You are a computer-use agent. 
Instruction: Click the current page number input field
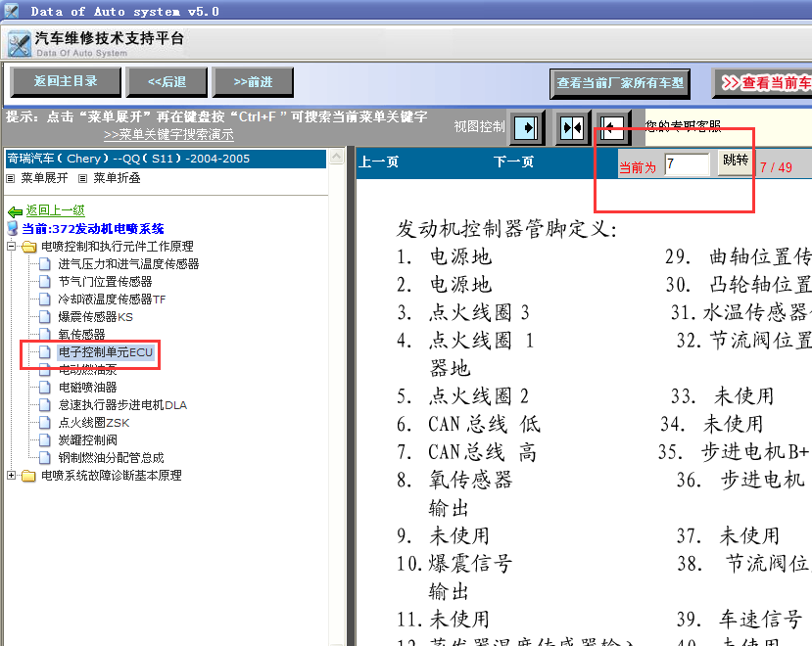[687, 164]
